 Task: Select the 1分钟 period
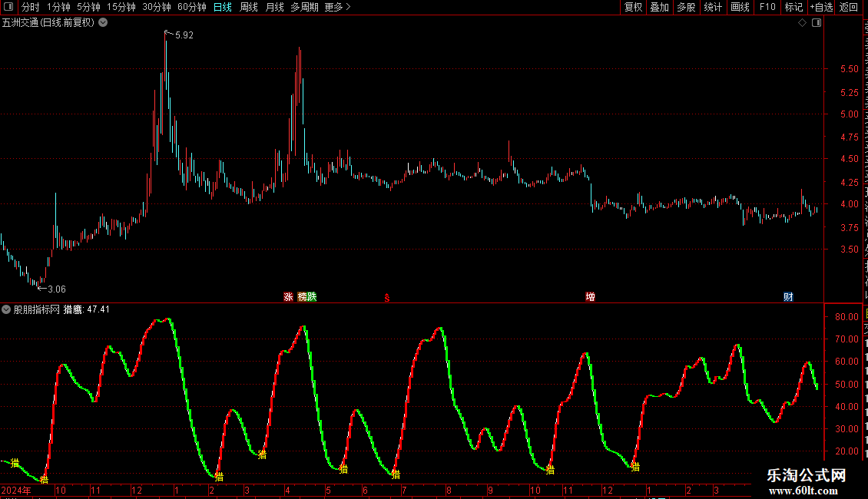pyautogui.click(x=58, y=7)
